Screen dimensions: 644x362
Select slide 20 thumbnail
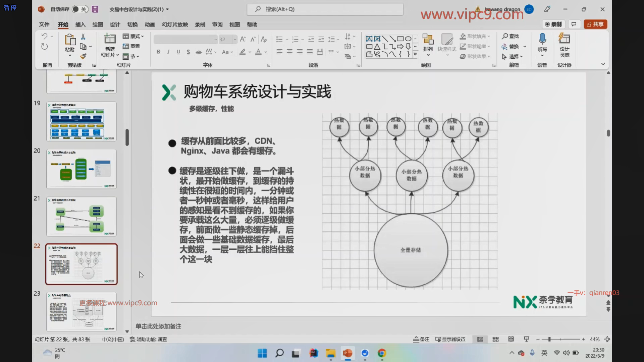pyautogui.click(x=82, y=169)
